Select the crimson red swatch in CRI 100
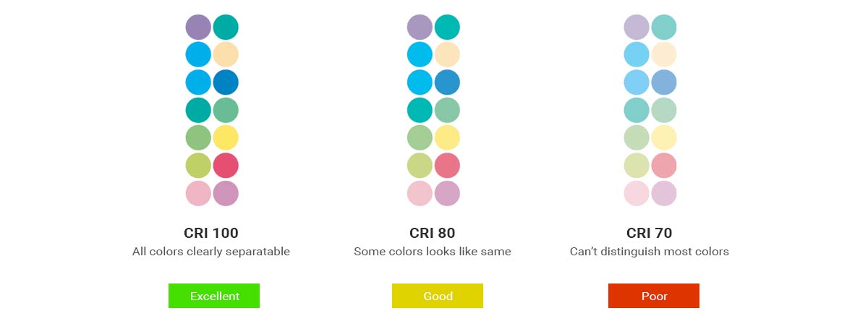 click(x=226, y=166)
